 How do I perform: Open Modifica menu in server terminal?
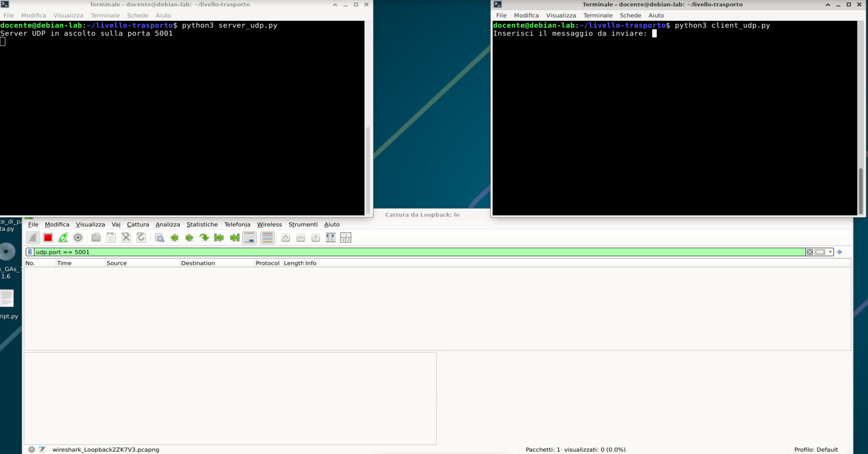point(33,16)
